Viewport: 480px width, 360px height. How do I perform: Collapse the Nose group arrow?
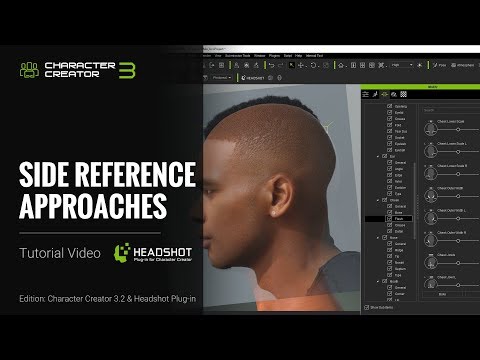(378, 238)
